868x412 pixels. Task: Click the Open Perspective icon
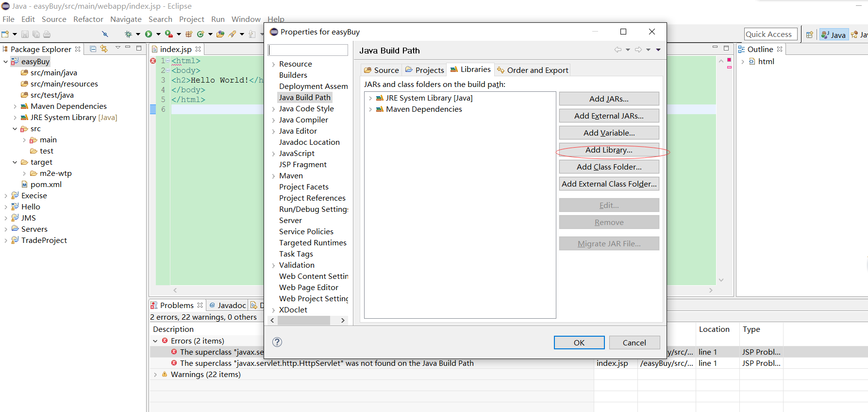coord(809,34)
